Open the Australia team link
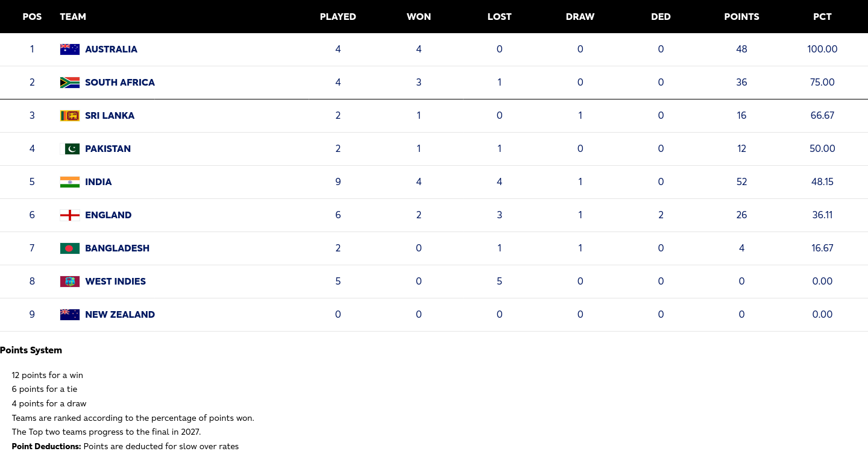This screenshot has height=454, width=868. [111, 49]
